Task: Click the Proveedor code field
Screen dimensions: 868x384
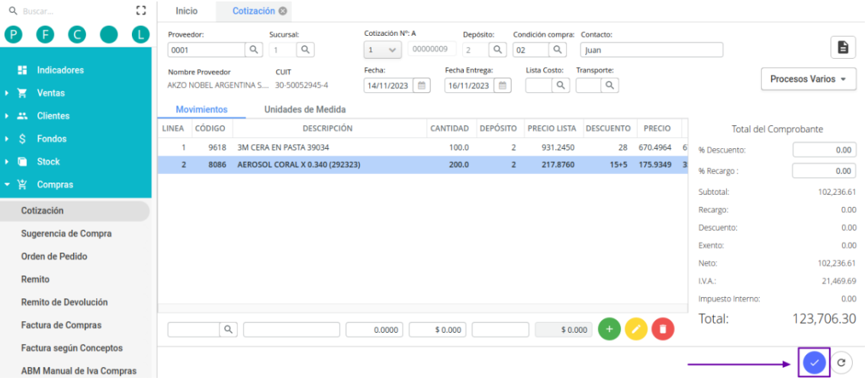Action: click(x=207, y=50)
